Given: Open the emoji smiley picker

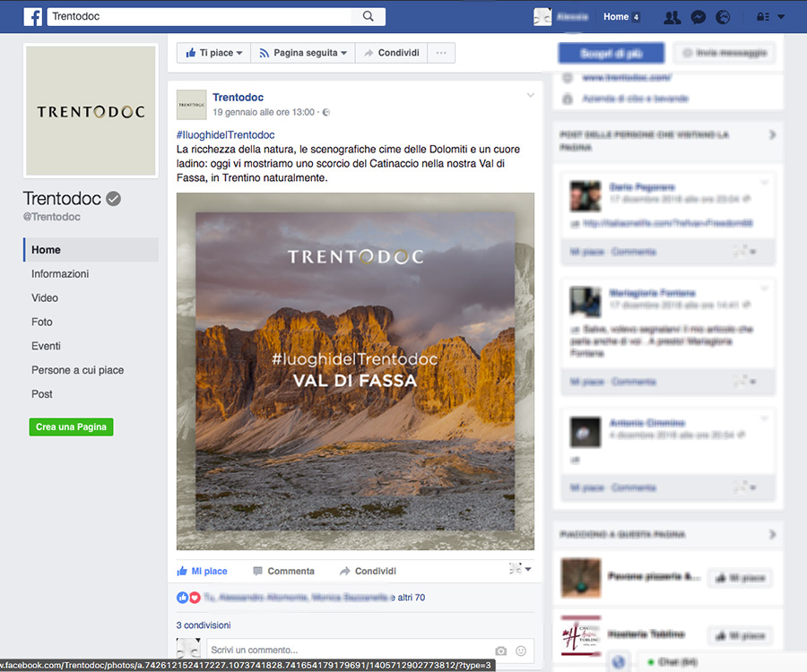Looking at the screenshot, I should (x=521, y=650).
